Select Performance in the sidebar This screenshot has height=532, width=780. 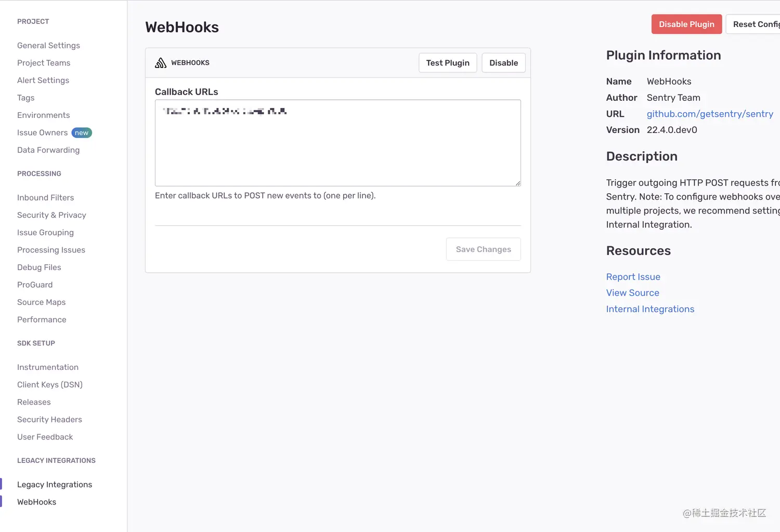pos(42,320)
